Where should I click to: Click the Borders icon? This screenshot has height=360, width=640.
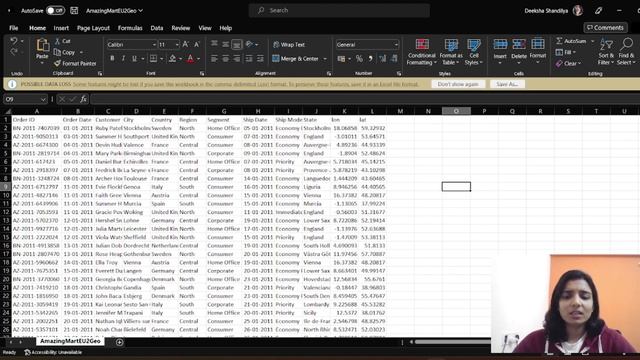[x=153, y=59]
